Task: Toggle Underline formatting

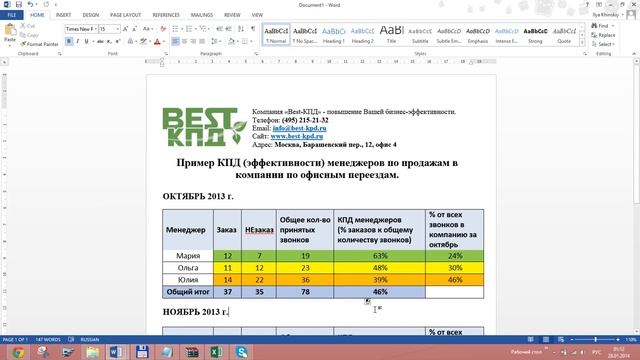Action: pyautogui.click(x=86, y=41)
